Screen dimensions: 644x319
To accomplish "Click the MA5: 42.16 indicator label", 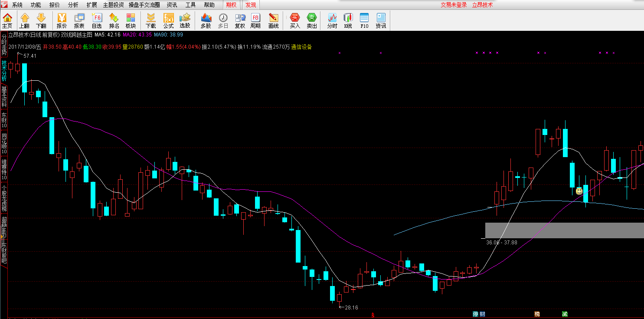I will (x=107, y=35).
